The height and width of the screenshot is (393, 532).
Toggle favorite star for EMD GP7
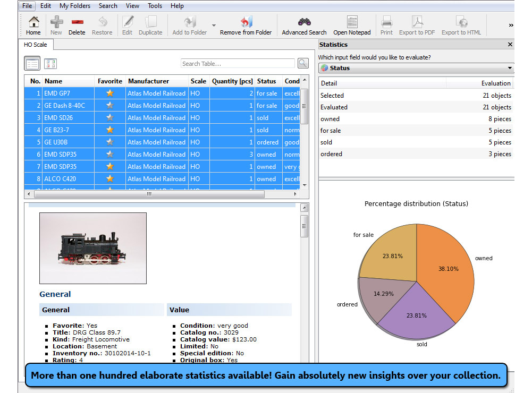click(x=110, y=93)
